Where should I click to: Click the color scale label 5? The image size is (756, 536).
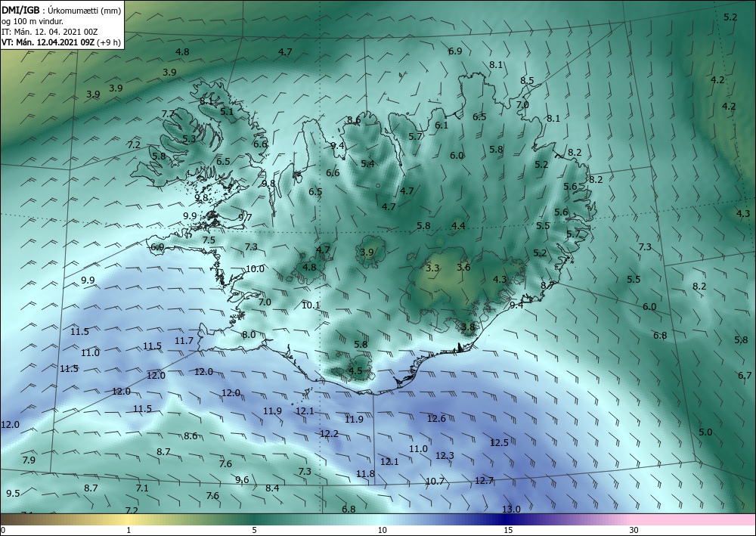click(x=254, y=531)
